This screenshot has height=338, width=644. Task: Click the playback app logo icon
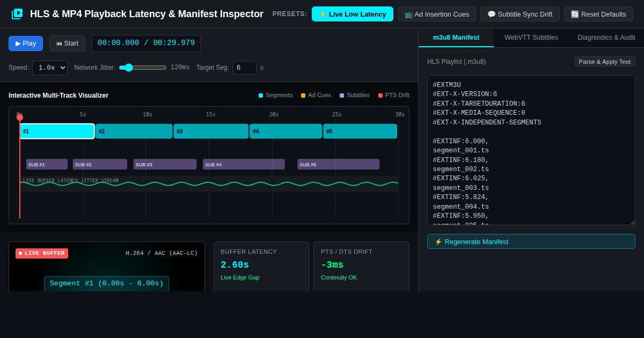(17, 14)
